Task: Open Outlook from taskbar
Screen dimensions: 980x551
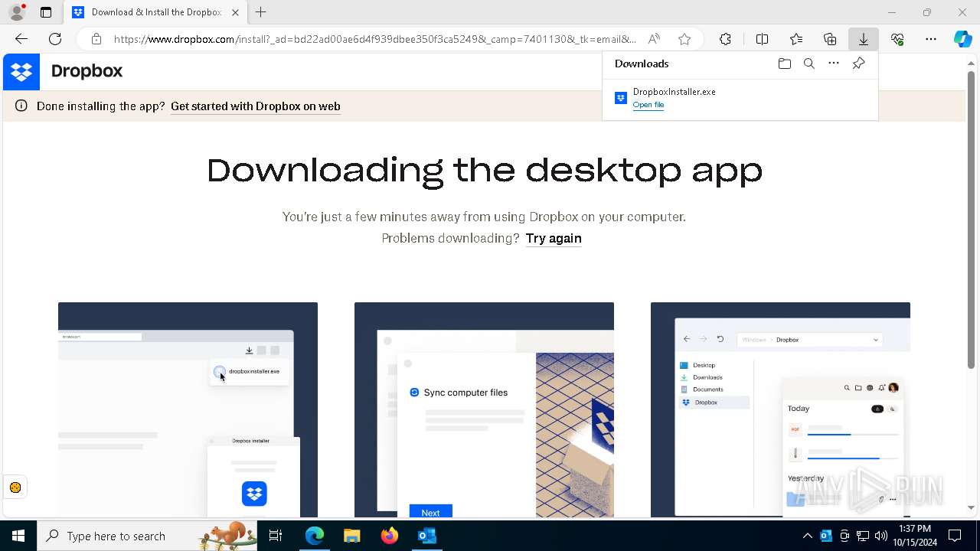Action: click(x=426, y=536)
